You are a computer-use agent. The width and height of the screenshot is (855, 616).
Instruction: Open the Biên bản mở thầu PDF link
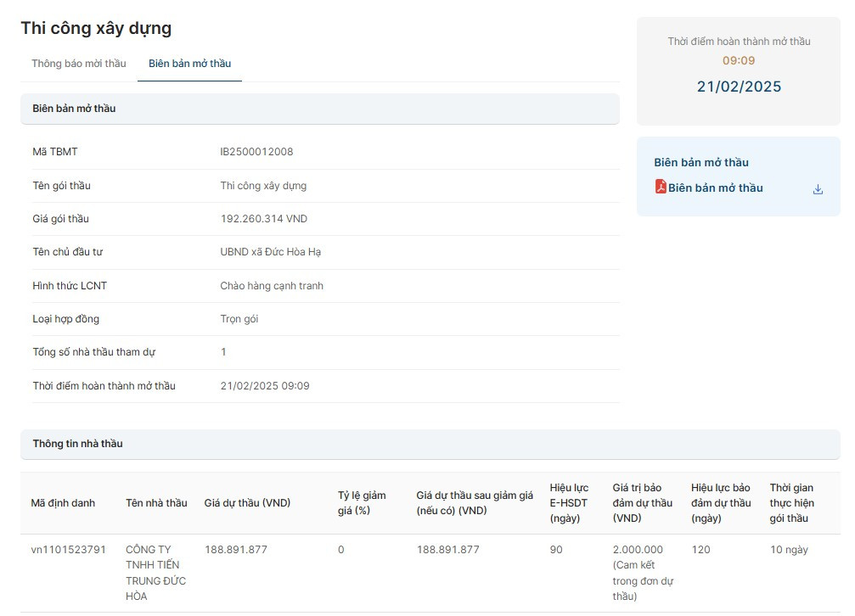[x=715, y=188]
